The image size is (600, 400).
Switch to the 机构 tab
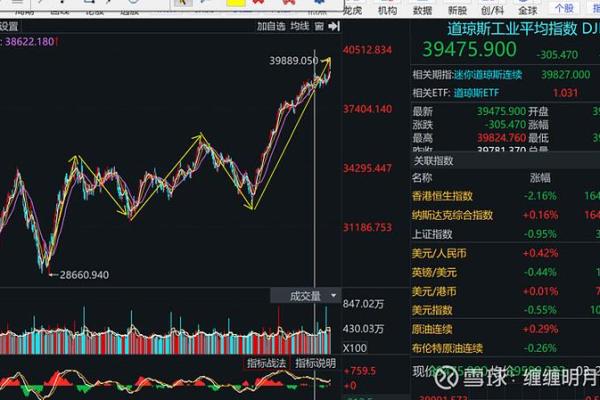pos(387,10)
